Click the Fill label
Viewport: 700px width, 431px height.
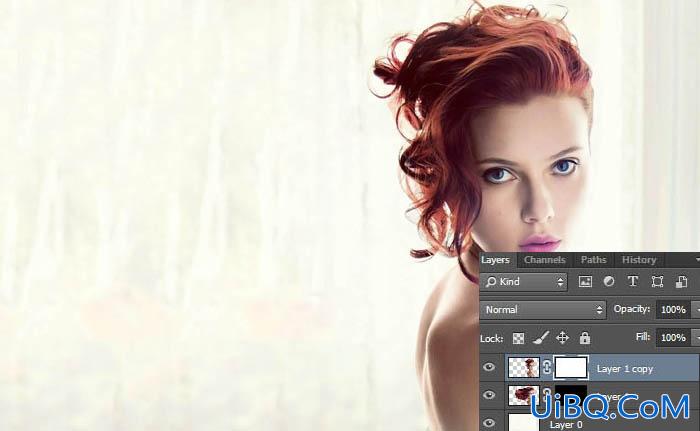[x=642, y=337]
